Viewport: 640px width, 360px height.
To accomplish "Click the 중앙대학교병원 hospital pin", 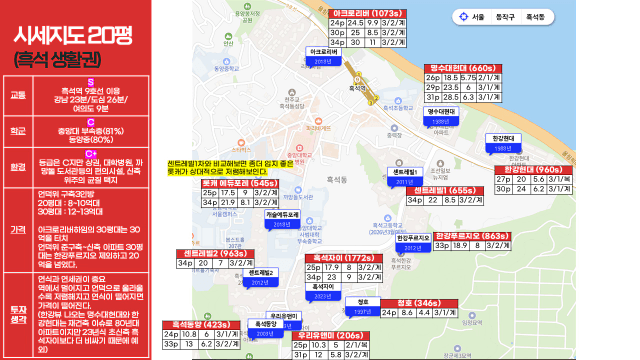I will [x=300, y=147].
